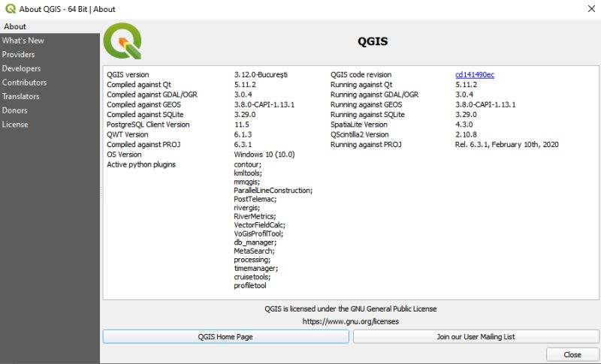Click the processing plugin entry

coord(252,260)
